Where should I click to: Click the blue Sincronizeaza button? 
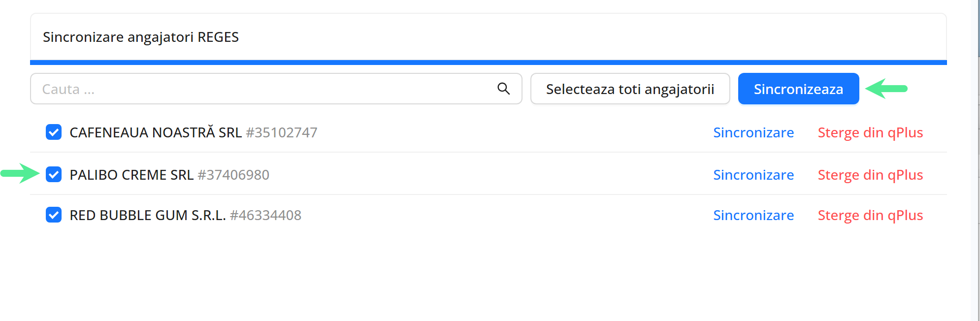pos(798,89)
